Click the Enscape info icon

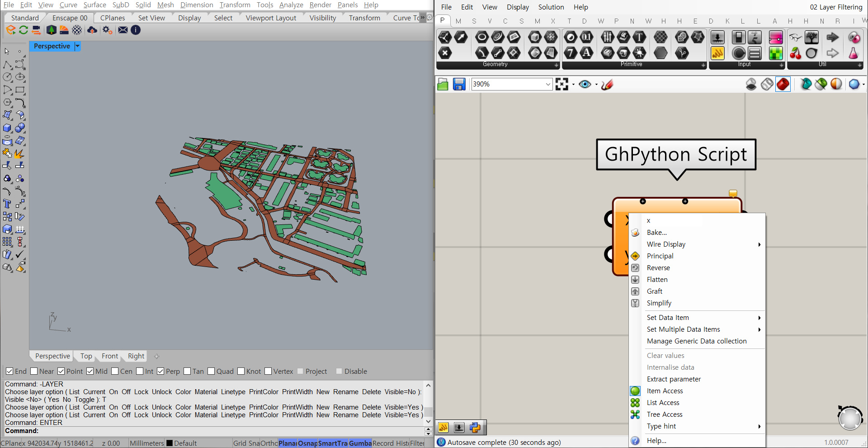[136, 30]
